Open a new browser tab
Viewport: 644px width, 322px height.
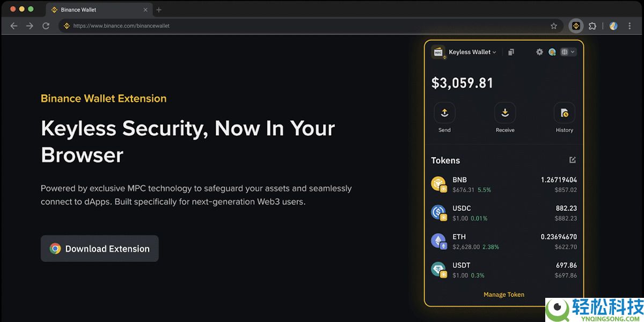coord(159,10)
